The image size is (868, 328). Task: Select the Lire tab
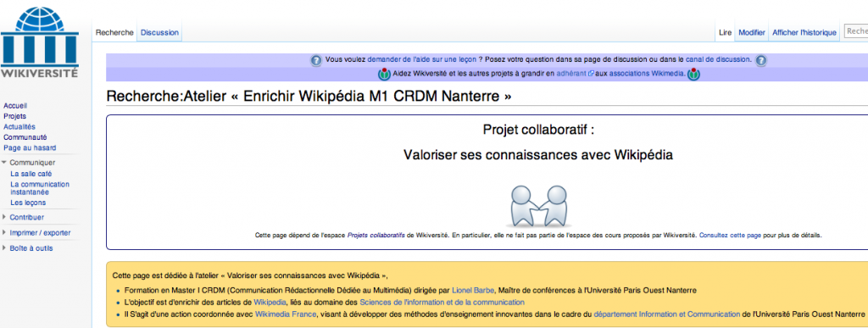tap(726, 33)
